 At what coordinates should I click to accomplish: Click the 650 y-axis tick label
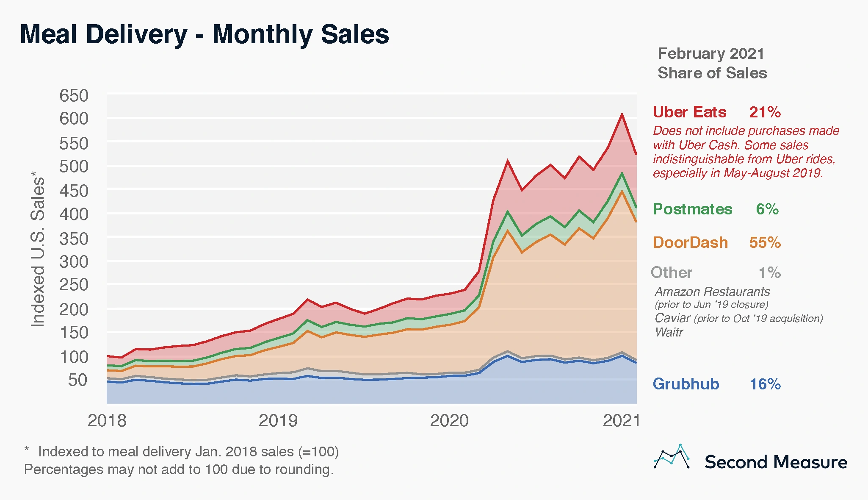[x=74, y=96]
